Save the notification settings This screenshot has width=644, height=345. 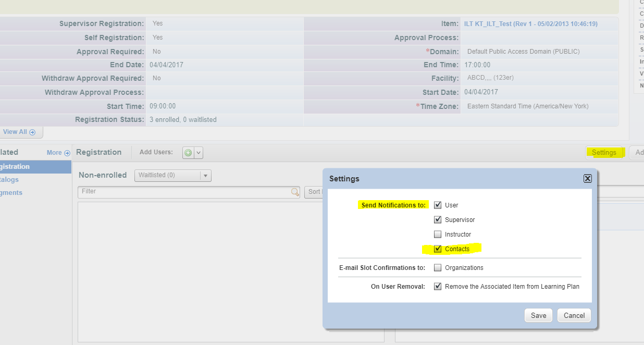(538, 315)
